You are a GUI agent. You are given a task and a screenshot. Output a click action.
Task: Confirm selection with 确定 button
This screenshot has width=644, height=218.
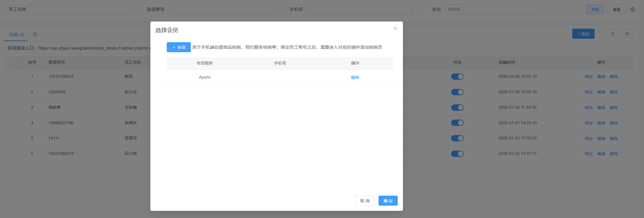pyautogui.click(x=388, y=201)
